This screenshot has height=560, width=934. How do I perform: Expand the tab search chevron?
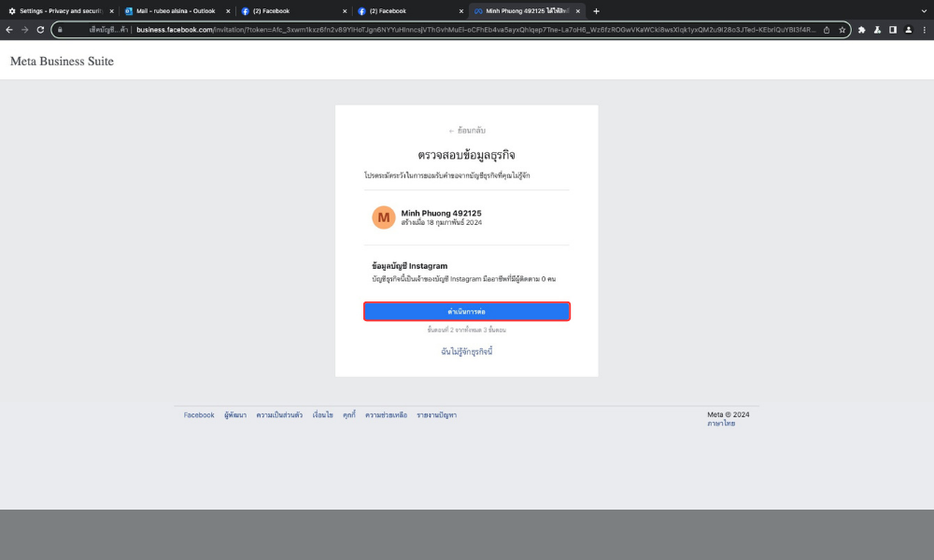pos(924,11)
